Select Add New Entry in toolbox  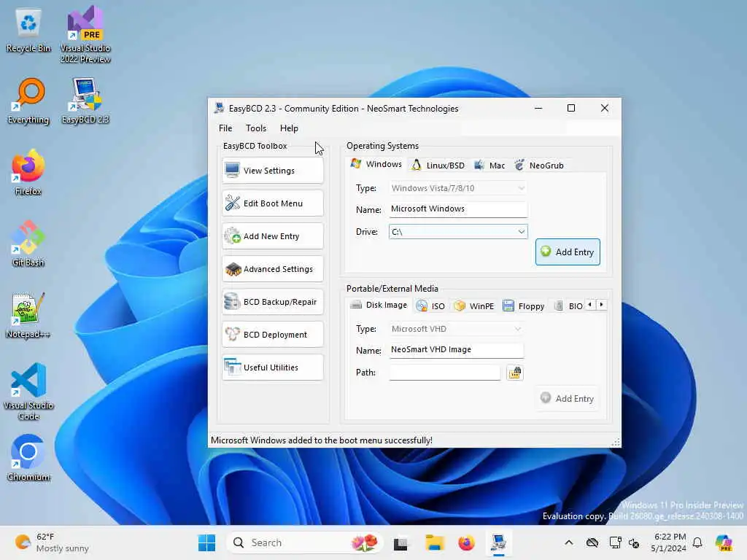(273, 236)
